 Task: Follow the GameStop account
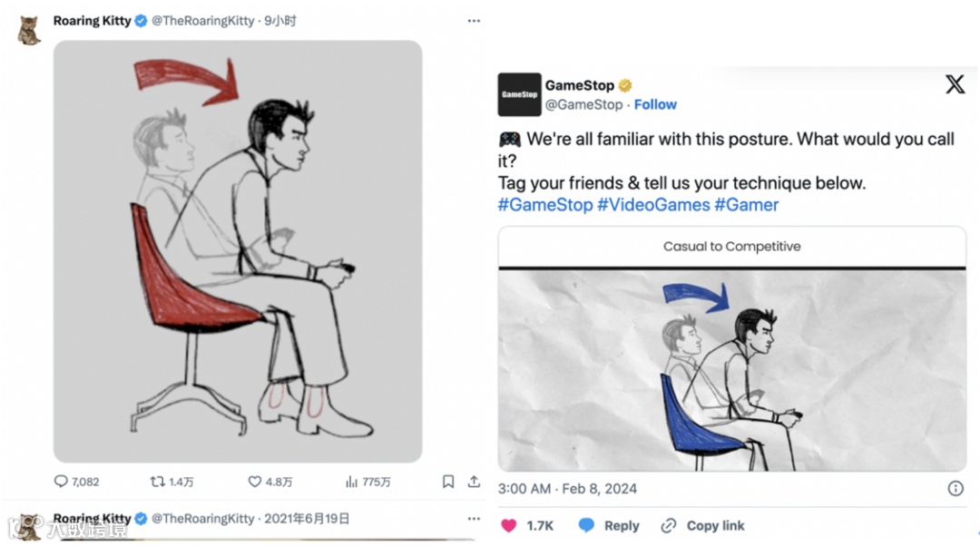655,104
